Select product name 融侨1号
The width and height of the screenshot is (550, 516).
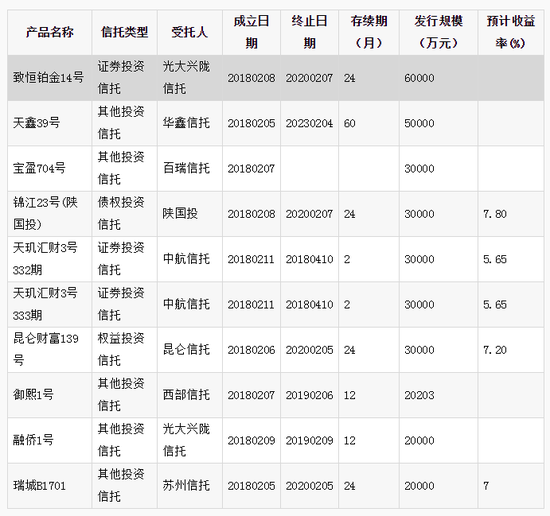click(33, 440)
